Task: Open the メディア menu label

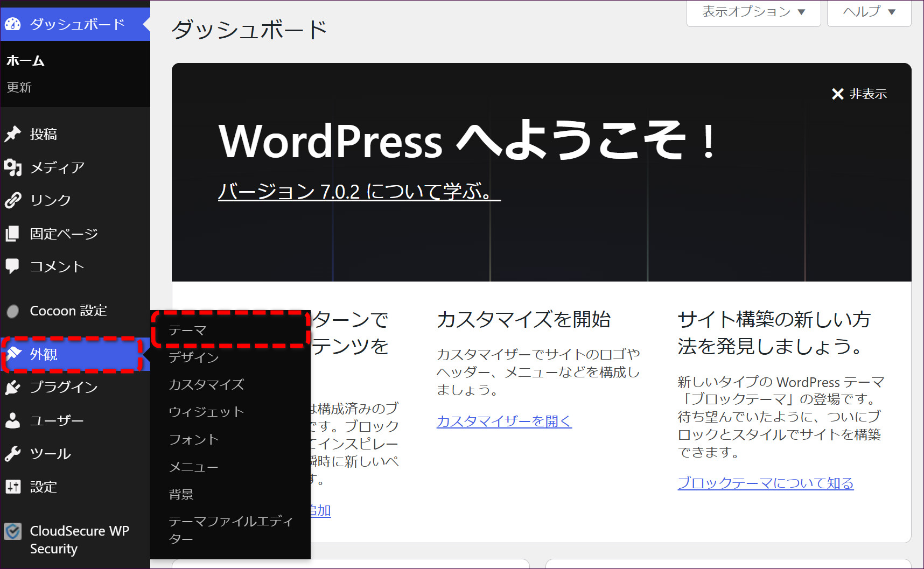Action: tap(57, 167)
